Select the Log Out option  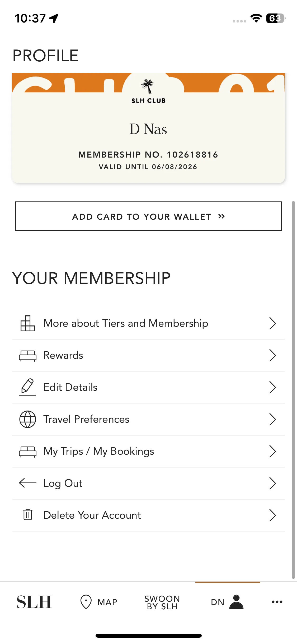point(148,483)
